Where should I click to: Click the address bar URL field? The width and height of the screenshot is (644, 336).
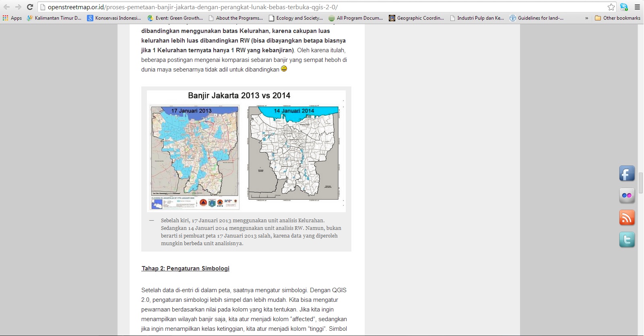pos(322,7)
